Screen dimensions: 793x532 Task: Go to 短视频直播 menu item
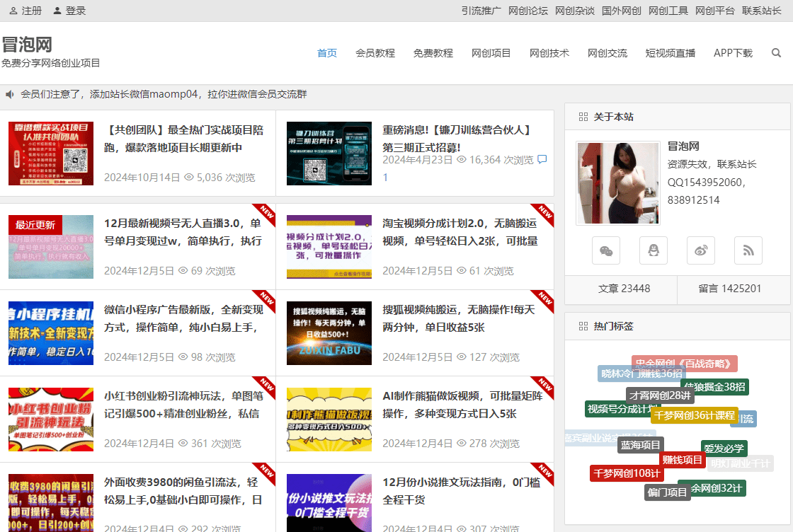coord(670,53)
